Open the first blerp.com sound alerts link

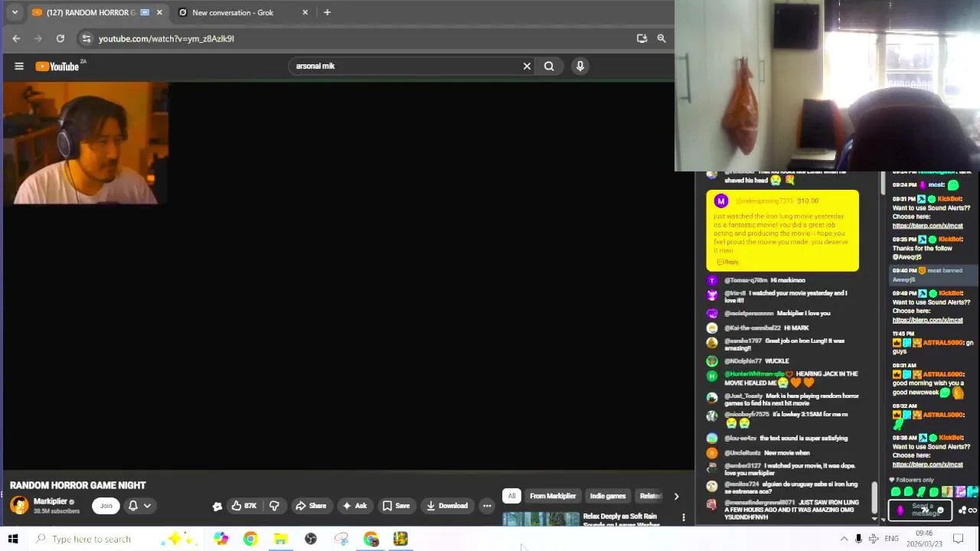927,226
